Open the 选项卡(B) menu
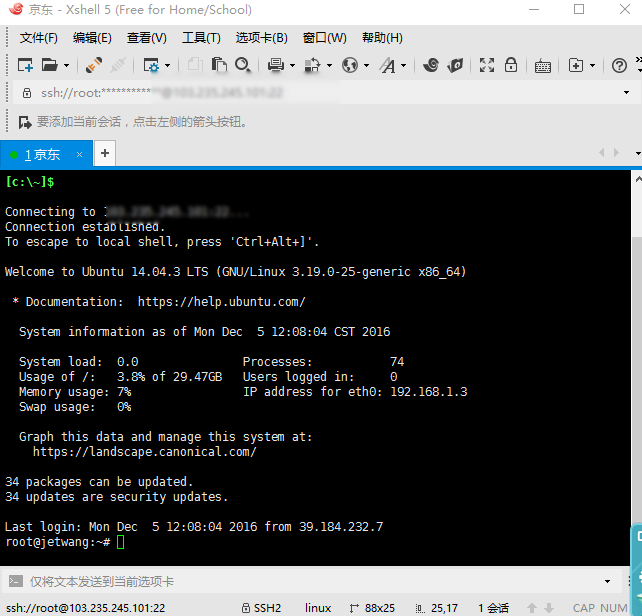The width and height of the screenshot is (642, 616). click(262, 38)
